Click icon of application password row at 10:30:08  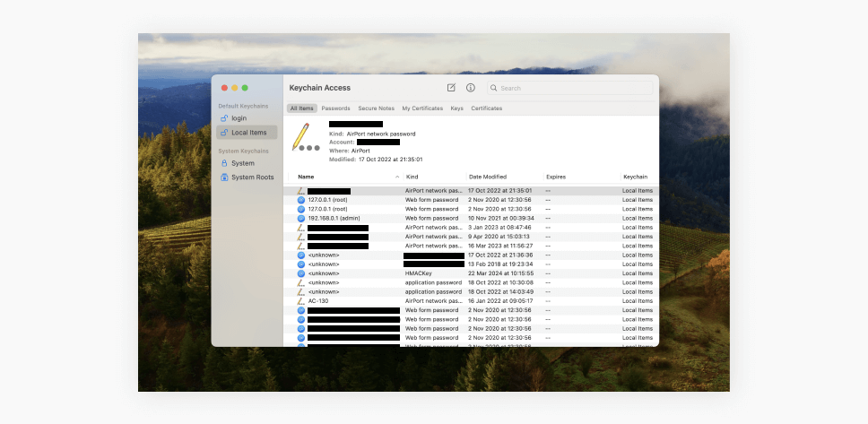pyautogui.click(x=301, y=283)
